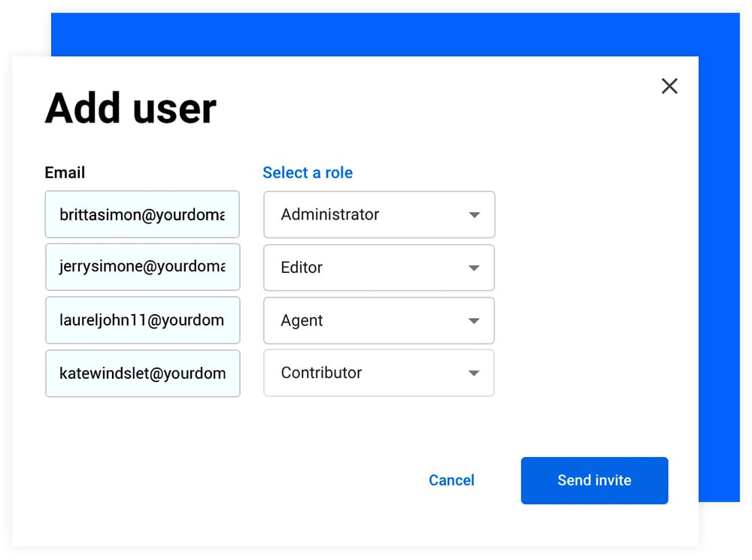Image resolution: width=752 pixels, height=560 pixels.
Task: Click the caret icon beside Editor
Action: click(474, 268)
